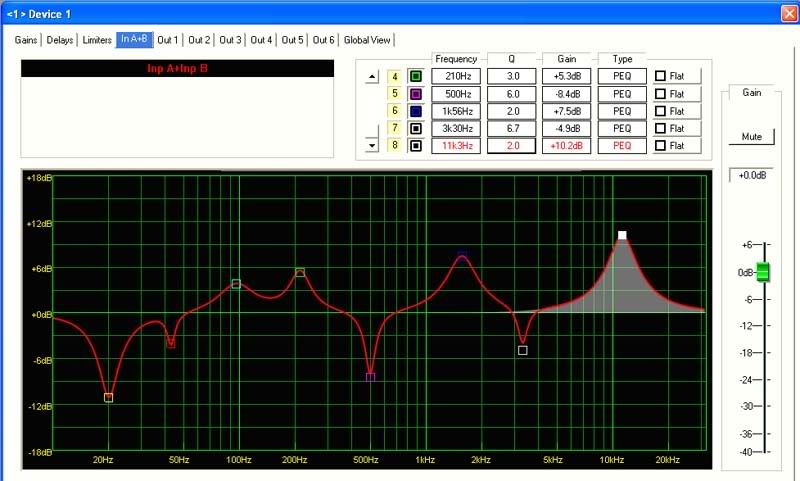
Task: Enable Flat checkbox for the 210Hz band
Action: click(x=660, y=76)
